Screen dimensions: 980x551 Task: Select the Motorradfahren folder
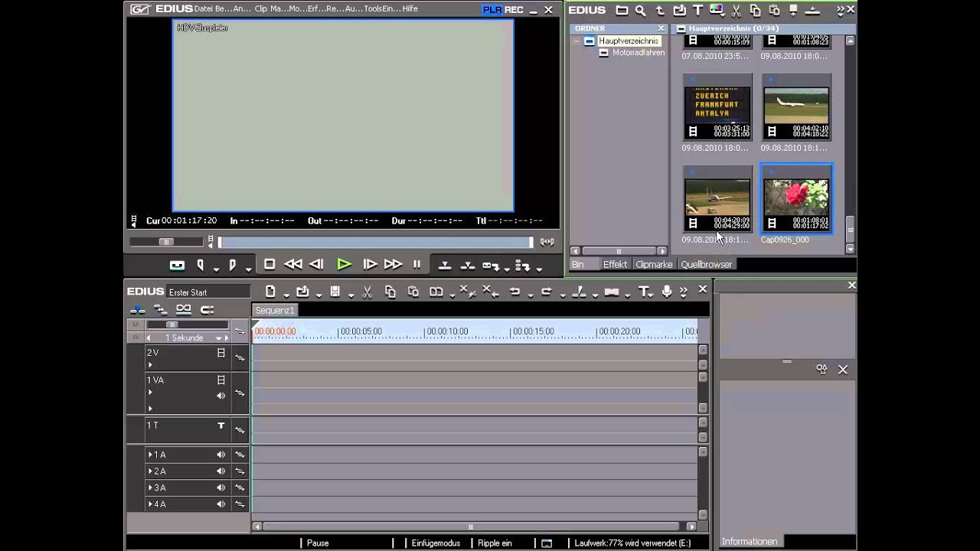click(x=639, y=53)
